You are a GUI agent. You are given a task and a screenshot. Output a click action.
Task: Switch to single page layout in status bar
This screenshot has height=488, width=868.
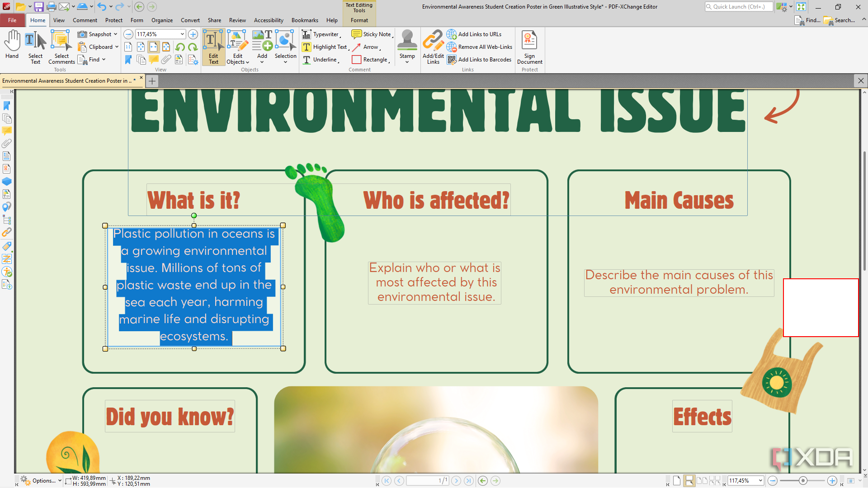(677, 481)
